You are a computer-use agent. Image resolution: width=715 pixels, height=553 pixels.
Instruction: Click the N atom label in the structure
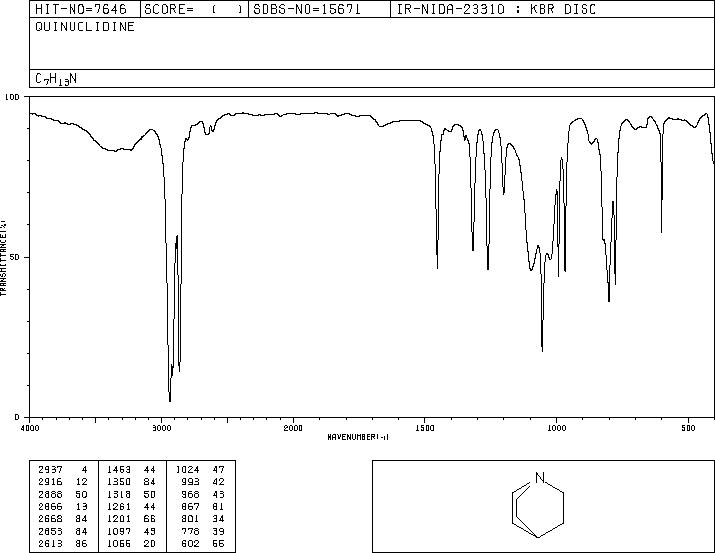pos(540,478)
